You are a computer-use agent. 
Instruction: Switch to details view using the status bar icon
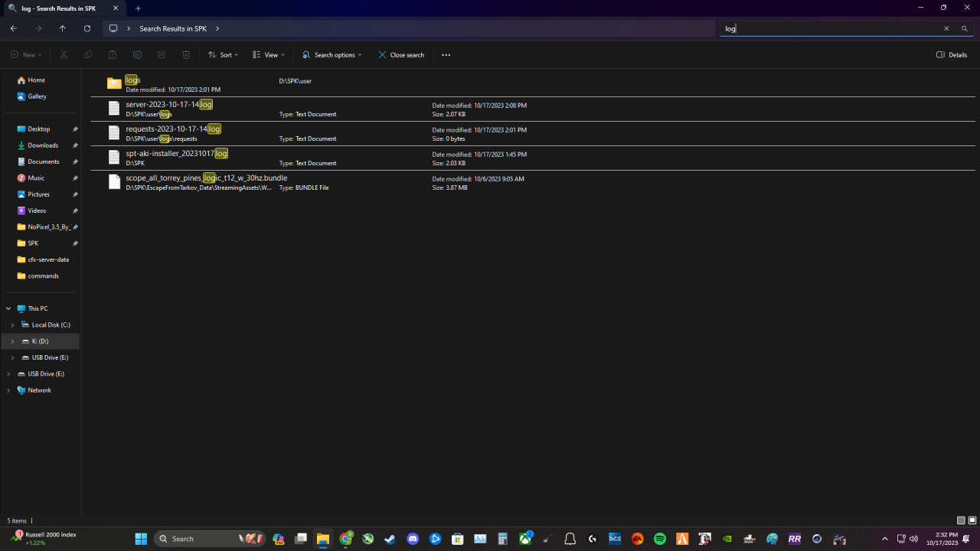click(961, 521)
